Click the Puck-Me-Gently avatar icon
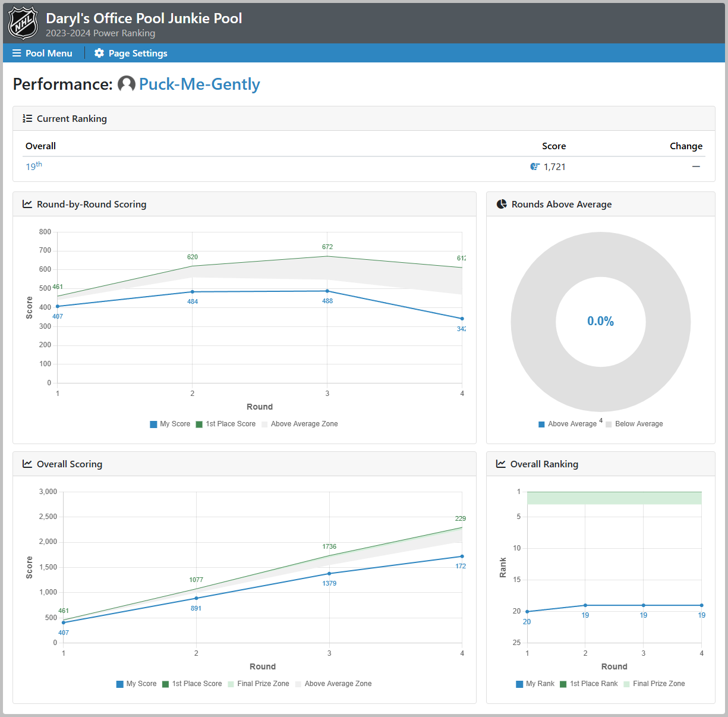The height and width of the screenshot is (717, 728). click(x=127, y=84)
